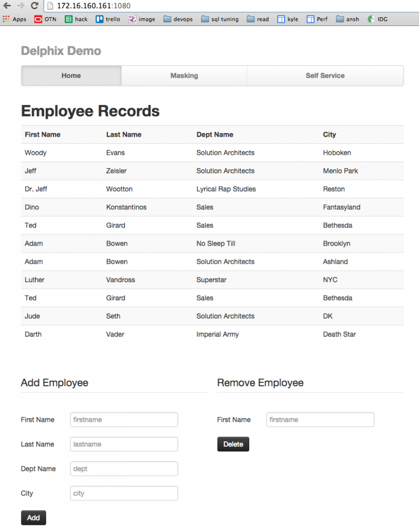The width and height of the screenshot is (419, 532).
Task: Click the Delphix Demo title link
Action: (x=61, y=50)
